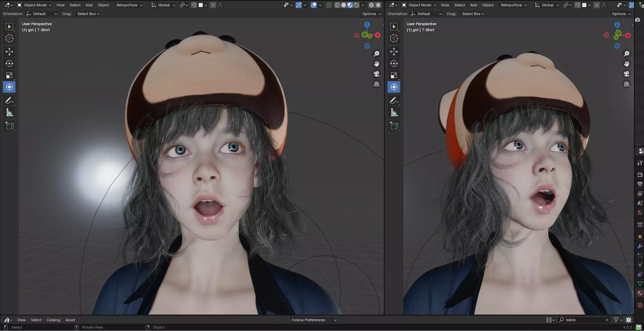
Task: Click the Pan view hand icon in left viewport
Action: coord(377,64)
